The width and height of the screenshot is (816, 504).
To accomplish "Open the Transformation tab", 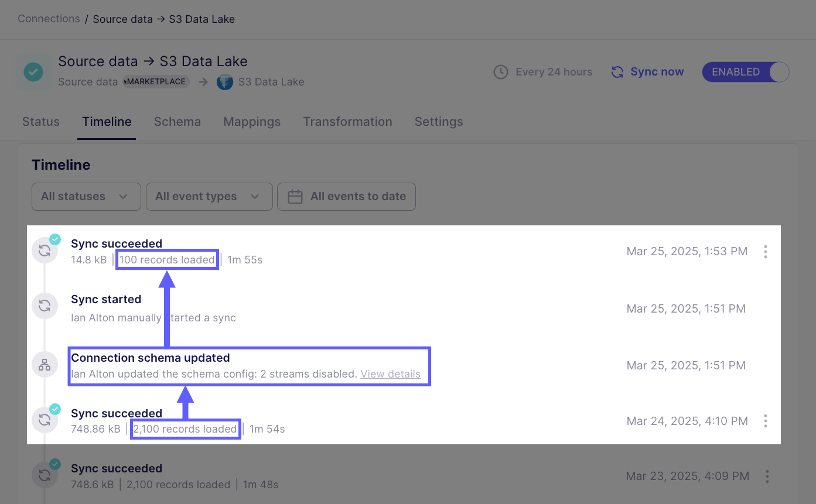I will click(347, 122).
